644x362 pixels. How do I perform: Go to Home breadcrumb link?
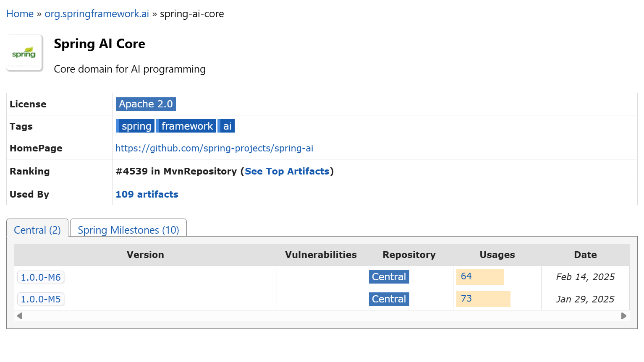click(20, 14)
